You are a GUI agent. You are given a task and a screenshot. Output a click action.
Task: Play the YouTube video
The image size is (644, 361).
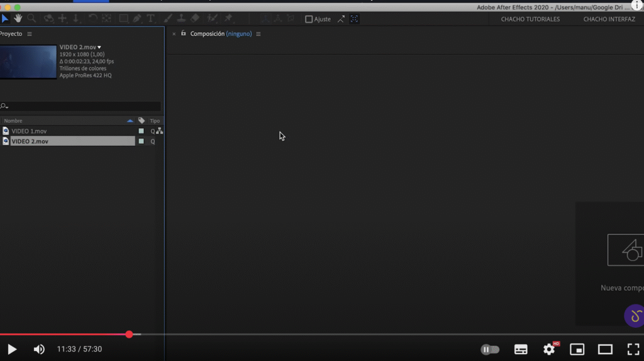[12, 349]
